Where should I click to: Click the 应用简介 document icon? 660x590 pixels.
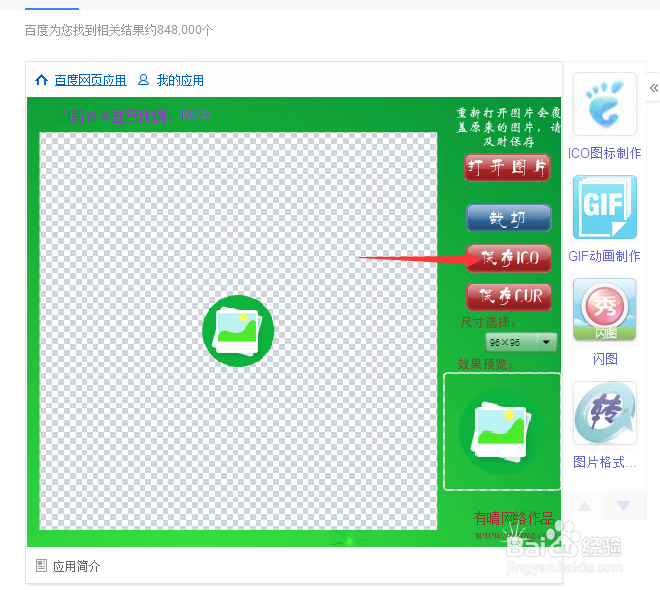tap(41, 565)
